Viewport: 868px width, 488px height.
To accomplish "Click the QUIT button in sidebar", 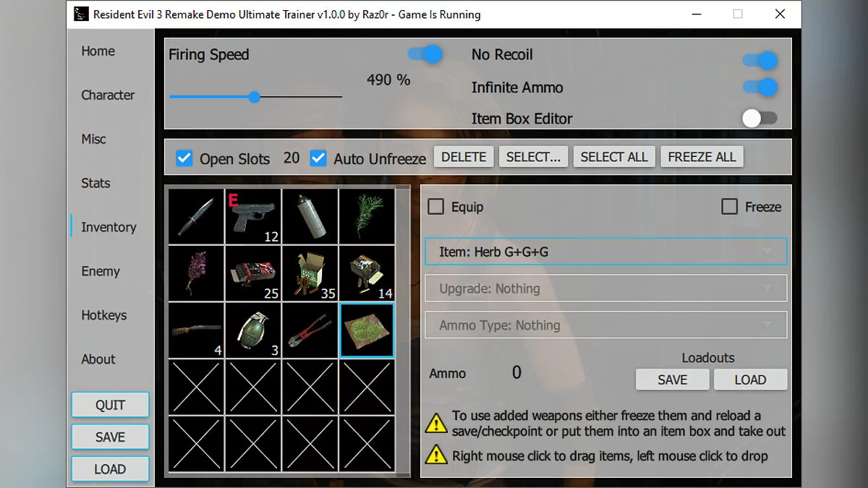I will click(x=110, y=405).
